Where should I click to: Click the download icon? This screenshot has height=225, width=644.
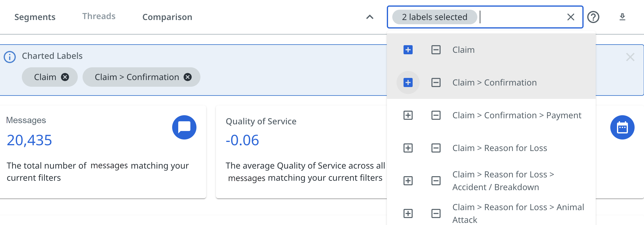click(622, 17)
